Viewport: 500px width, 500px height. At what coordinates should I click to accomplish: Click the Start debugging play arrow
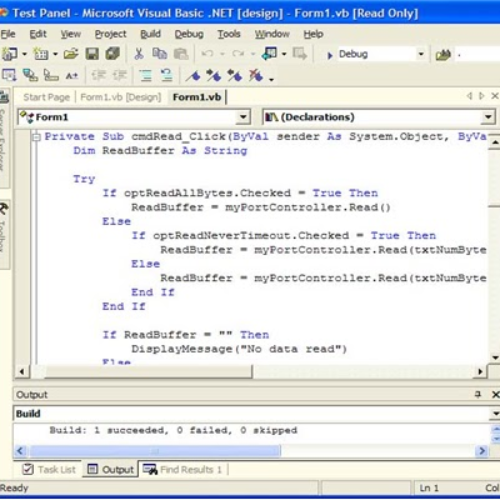pyautogui.click(x=330, y=55)
